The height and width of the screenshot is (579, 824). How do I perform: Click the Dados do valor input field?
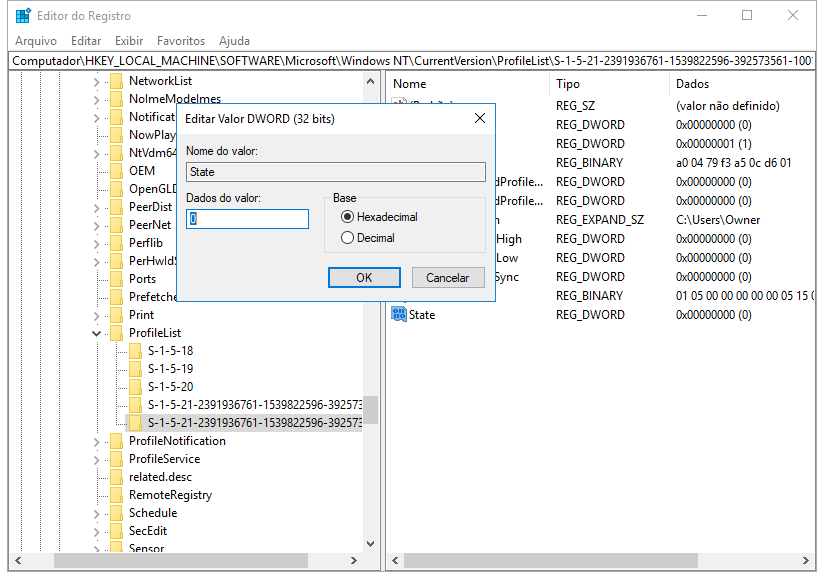click(x=247, y=219)
